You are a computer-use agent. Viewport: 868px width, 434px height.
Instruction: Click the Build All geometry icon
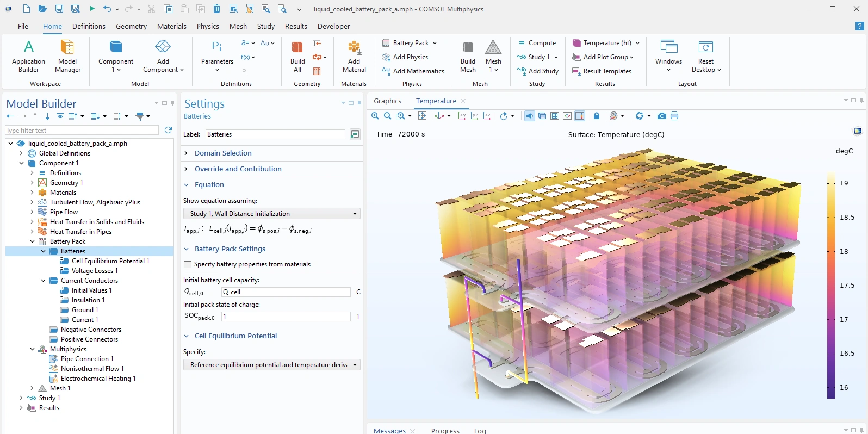[297, 56]
